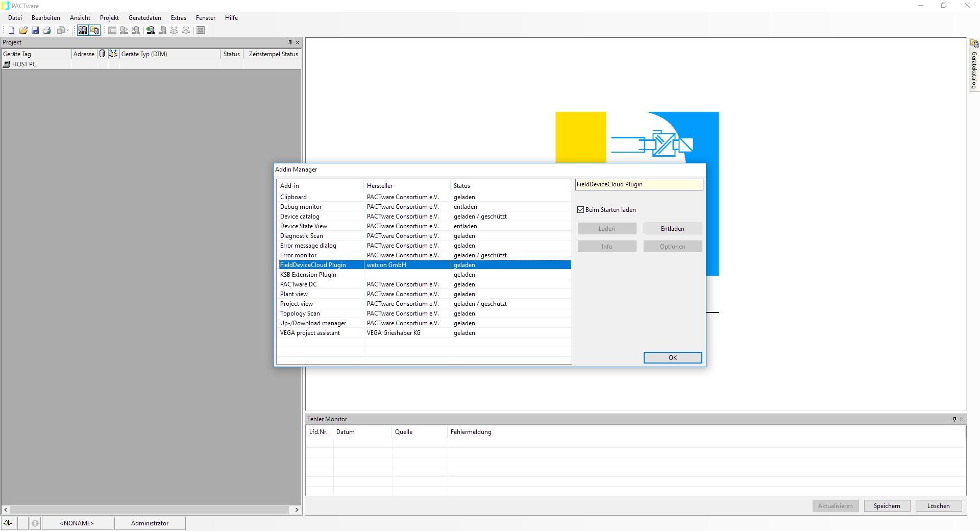Click the Remove device toolbar icon

click(x=162, y=30)
